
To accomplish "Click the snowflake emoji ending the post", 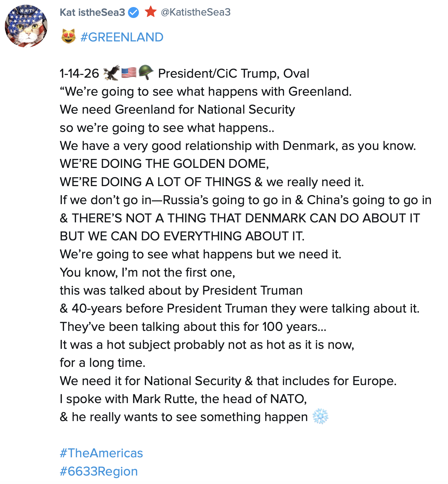I will (320, 416).
